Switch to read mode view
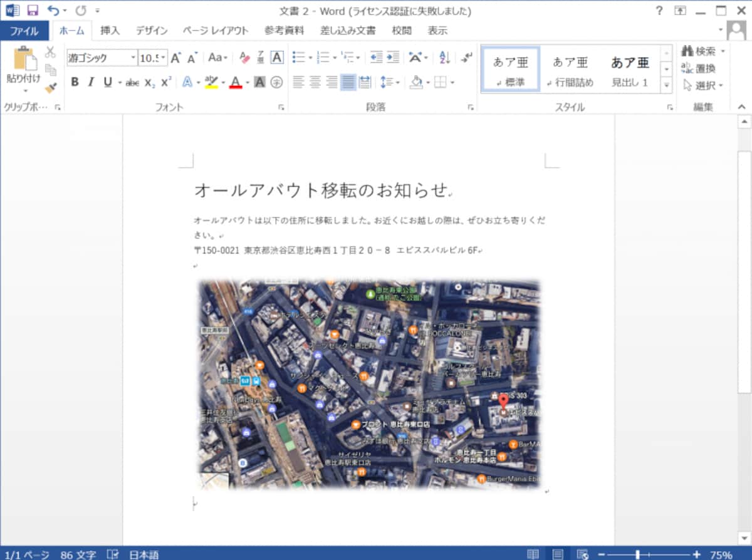 pos(533,554)
